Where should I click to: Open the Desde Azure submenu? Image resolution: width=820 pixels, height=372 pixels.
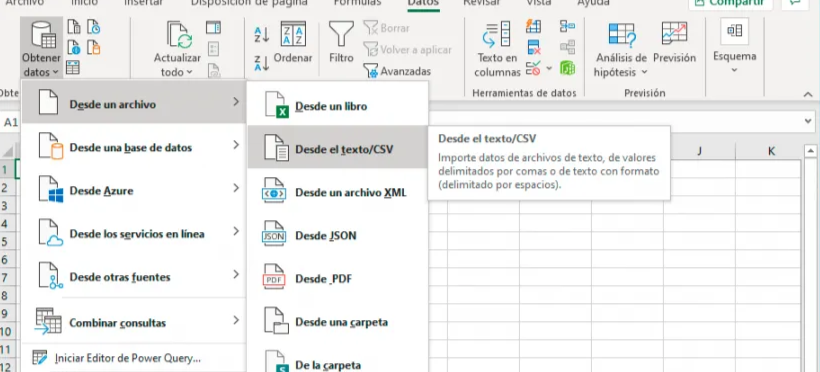coord(134,190)
